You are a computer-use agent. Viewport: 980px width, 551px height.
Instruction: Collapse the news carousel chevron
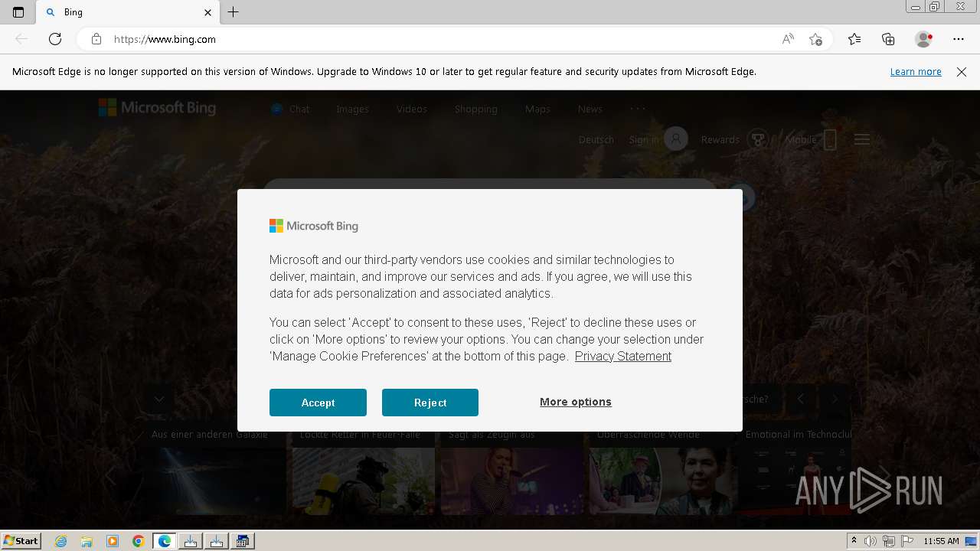(x=159, y=399)
